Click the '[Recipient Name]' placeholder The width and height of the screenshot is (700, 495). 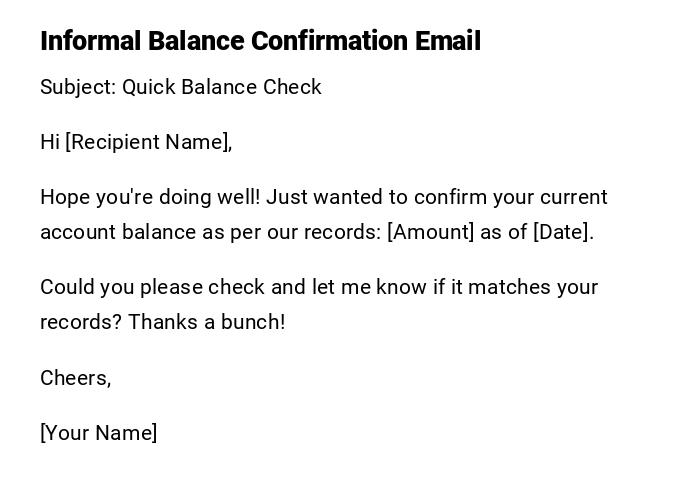tap(147, 142)
